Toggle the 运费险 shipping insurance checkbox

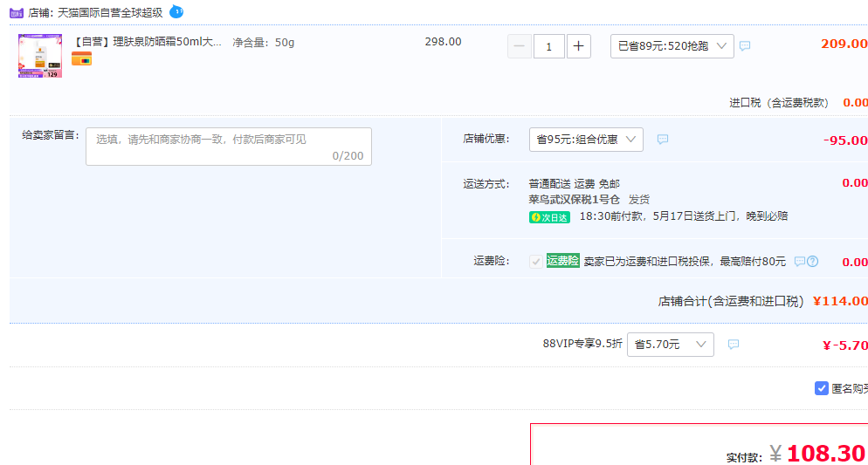tap(536, 262)
